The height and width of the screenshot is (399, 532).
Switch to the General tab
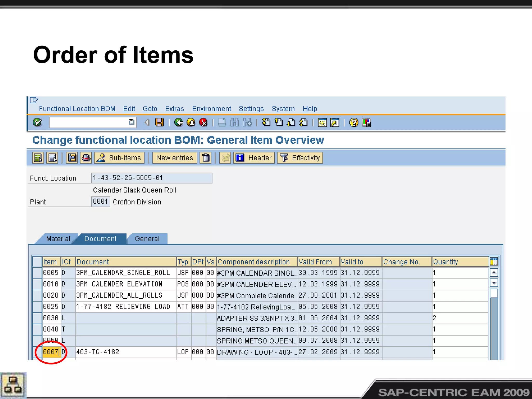click(147, 239)
